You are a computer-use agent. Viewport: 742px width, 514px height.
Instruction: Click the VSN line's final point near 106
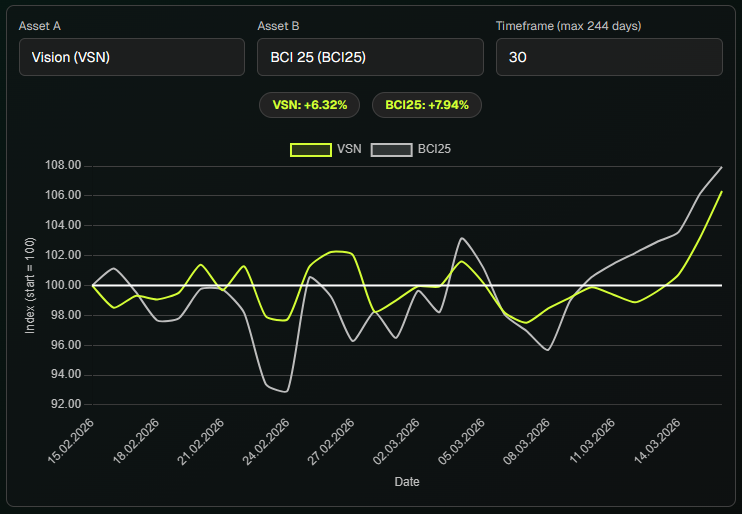point(722,191)
